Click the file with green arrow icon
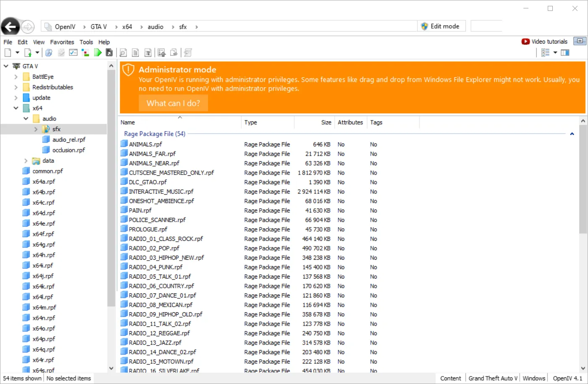The image size is (588, 384). click(28, 52)
